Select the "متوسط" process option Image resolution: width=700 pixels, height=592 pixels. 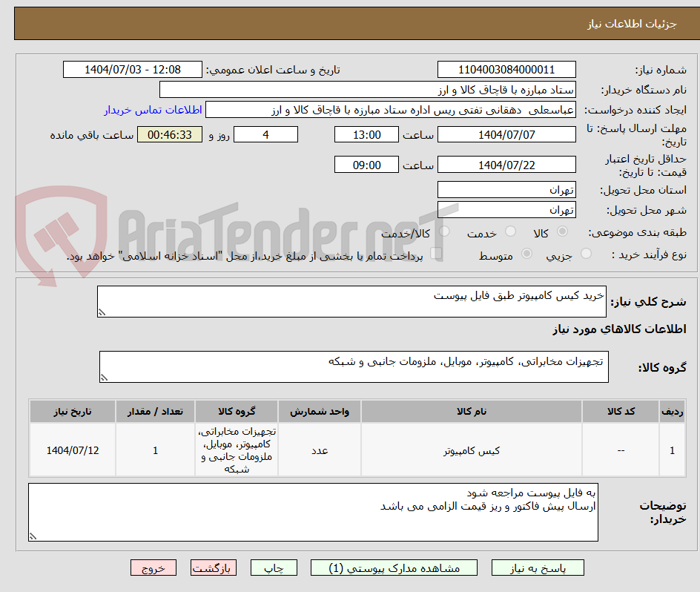527,252
